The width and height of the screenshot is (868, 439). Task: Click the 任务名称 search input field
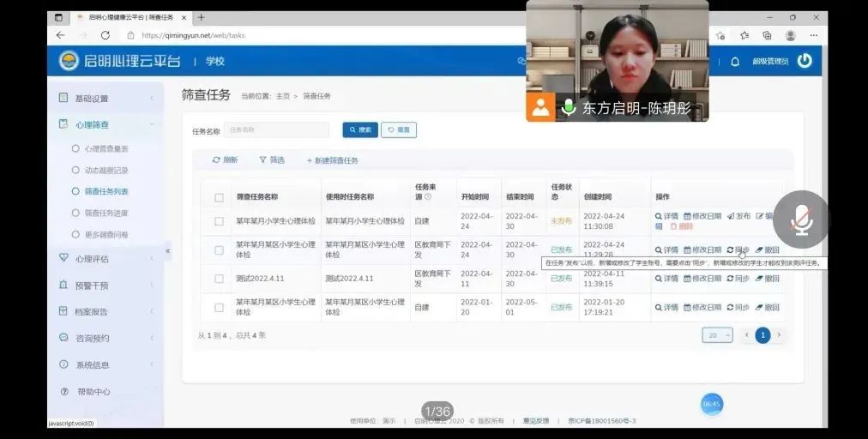pyautogui.click(x=276, y=130)
